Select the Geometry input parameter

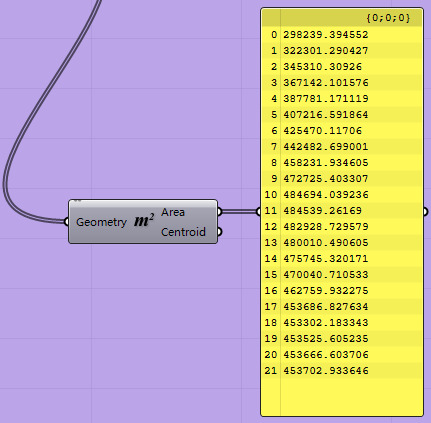click(x=101, y=222)
